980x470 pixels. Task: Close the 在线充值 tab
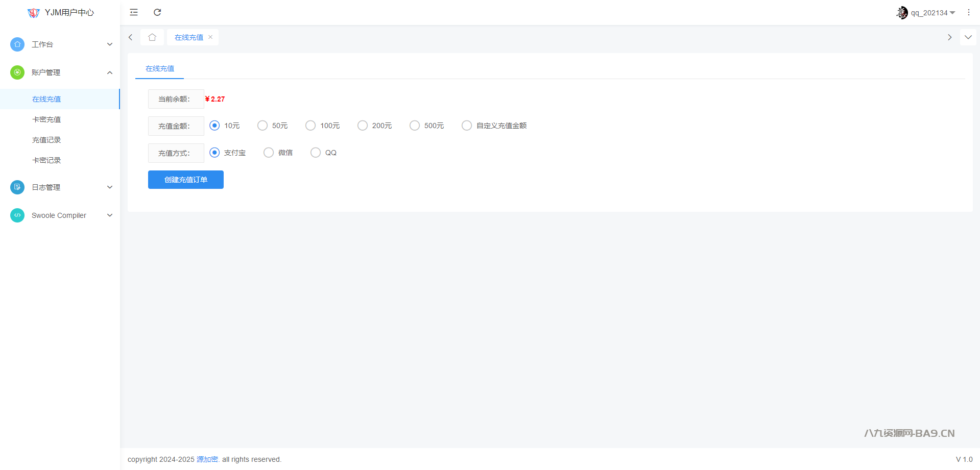tap(210, 37)
